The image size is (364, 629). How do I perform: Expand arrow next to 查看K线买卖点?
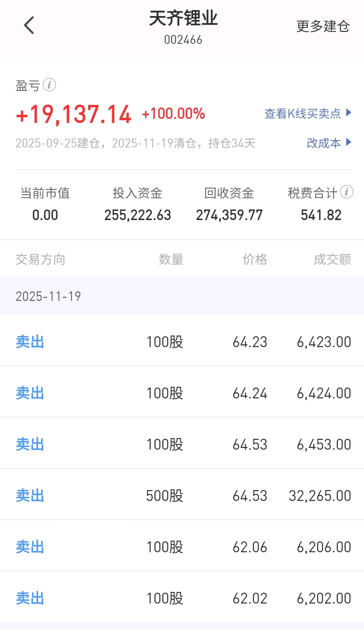[348, 112]
